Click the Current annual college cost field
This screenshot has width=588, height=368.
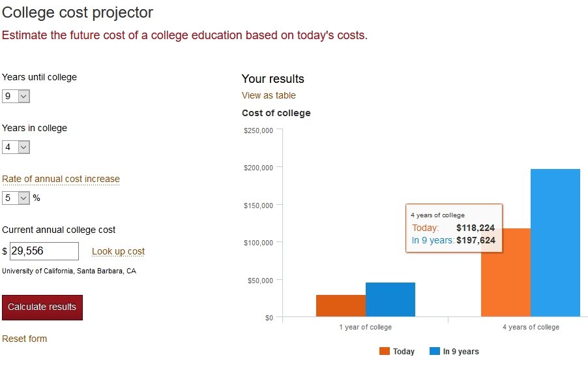[x=44, y=251]
